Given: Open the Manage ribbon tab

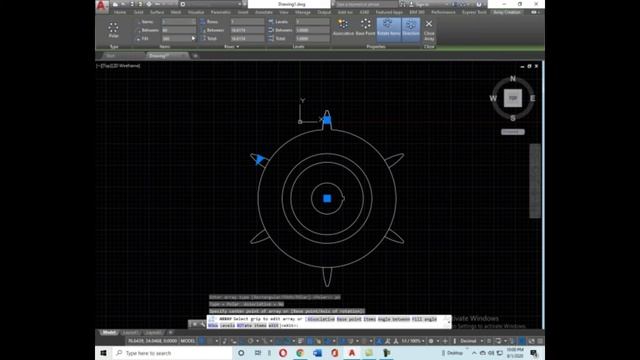Looking at the screenshot, I should [x=302, y=12].
